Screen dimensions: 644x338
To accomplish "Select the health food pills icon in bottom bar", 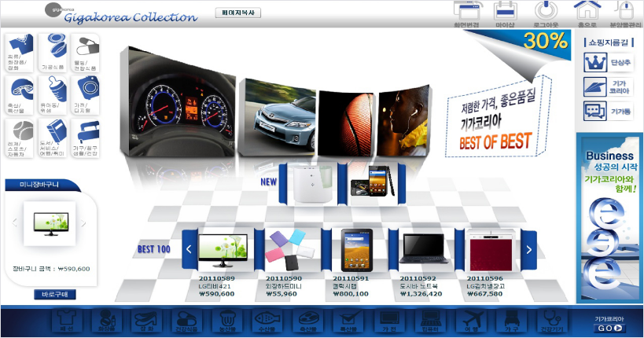I will tap(186, 321).
